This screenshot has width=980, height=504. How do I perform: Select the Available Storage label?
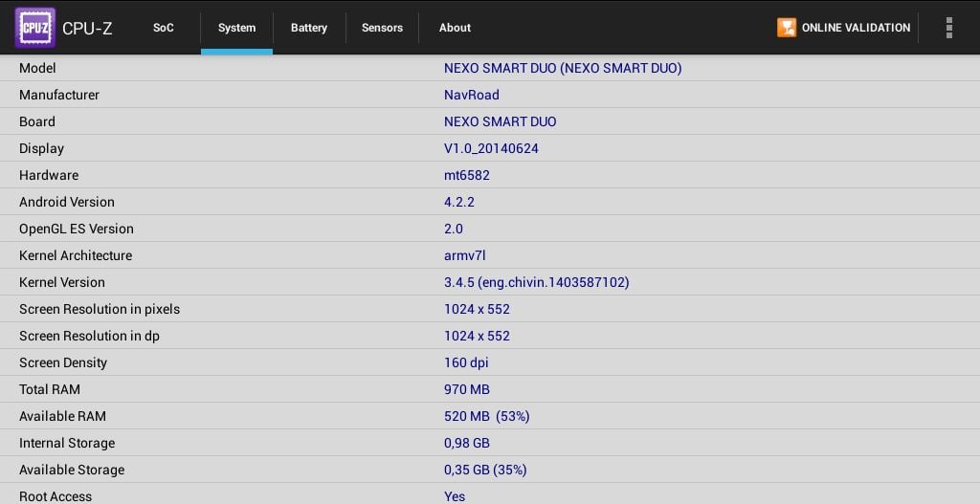coord(72,471)
